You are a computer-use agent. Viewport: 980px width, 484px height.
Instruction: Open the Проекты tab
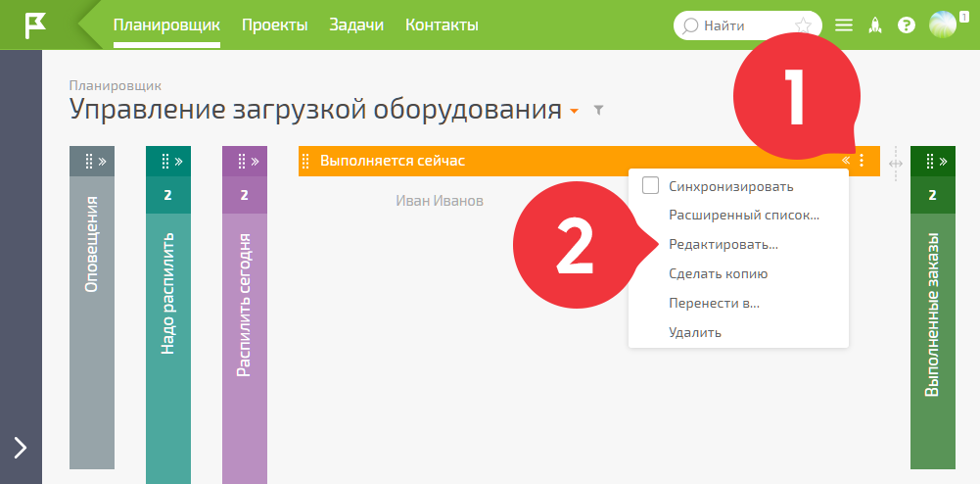tap(274, 25)
